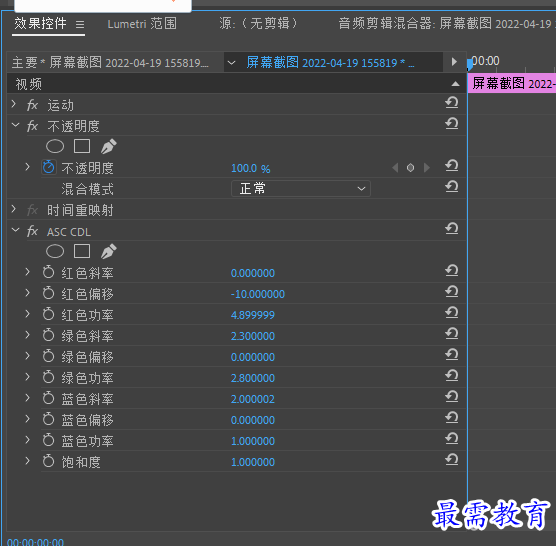
Task: Expand the 饱和度 parameter
Action: [x=28, y=461]
